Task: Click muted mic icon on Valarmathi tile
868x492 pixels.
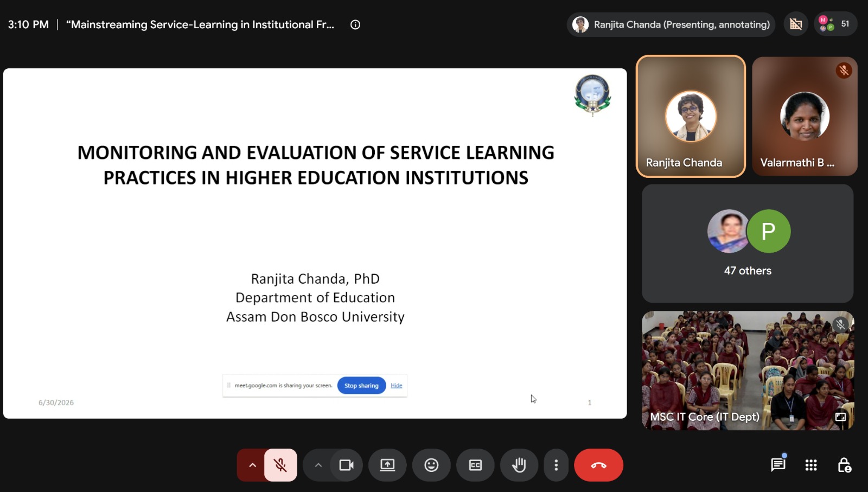Action: (844, 71)
